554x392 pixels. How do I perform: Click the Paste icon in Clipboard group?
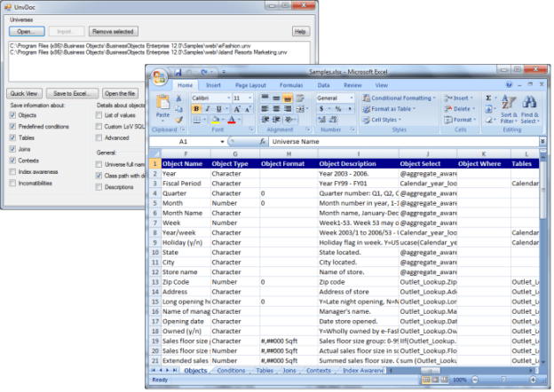pyautogui.click(x=162, y=105)
